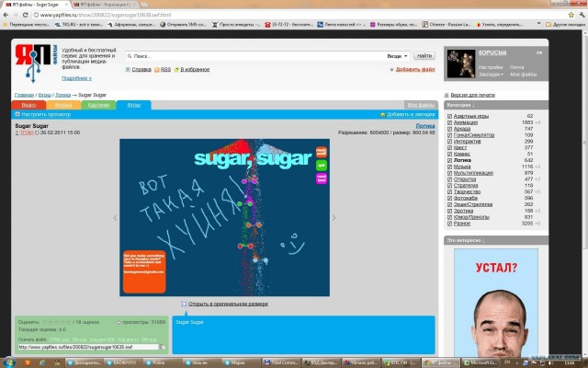Click in the Поиск search field

click(x=255, y=56)
